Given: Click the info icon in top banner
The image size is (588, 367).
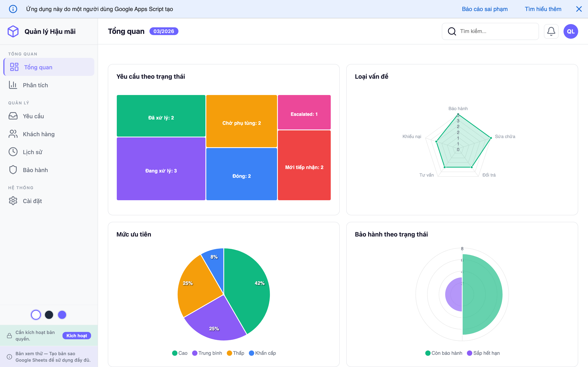Looking at the screenshot, I should 13,9.
